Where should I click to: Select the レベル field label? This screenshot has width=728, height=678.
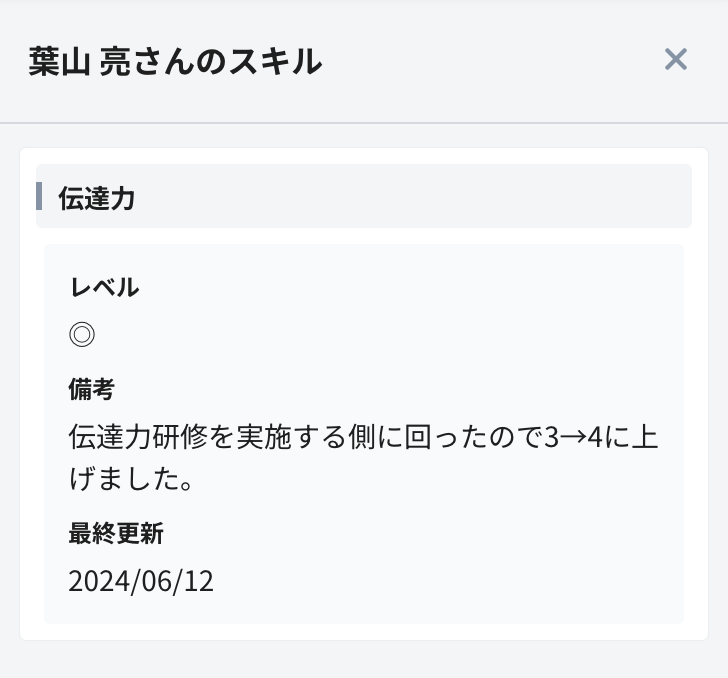[104, 288]
